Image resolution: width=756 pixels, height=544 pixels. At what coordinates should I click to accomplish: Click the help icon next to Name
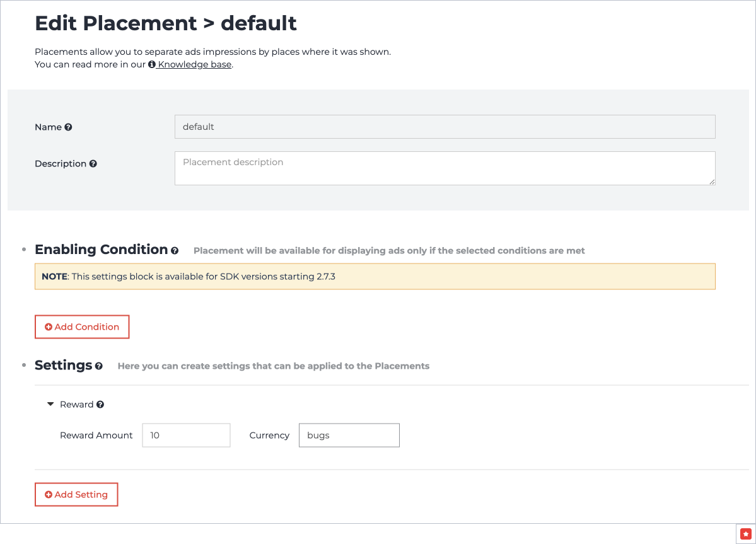pyautogui.click(x=68, y=127)
